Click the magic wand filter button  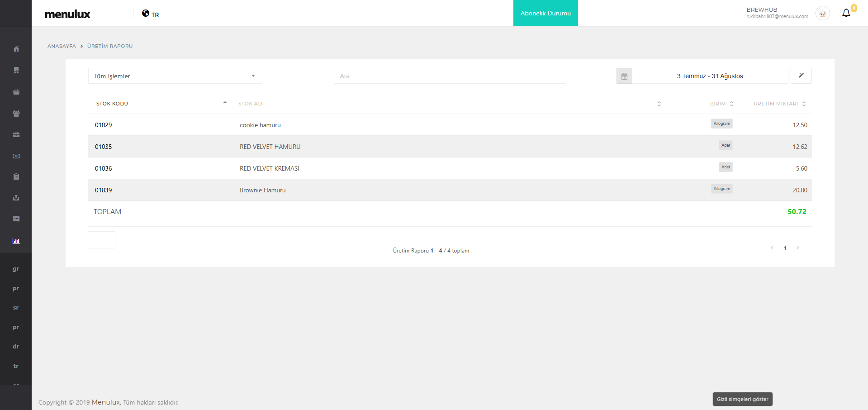pyautogui.click(x=801, y=76)
